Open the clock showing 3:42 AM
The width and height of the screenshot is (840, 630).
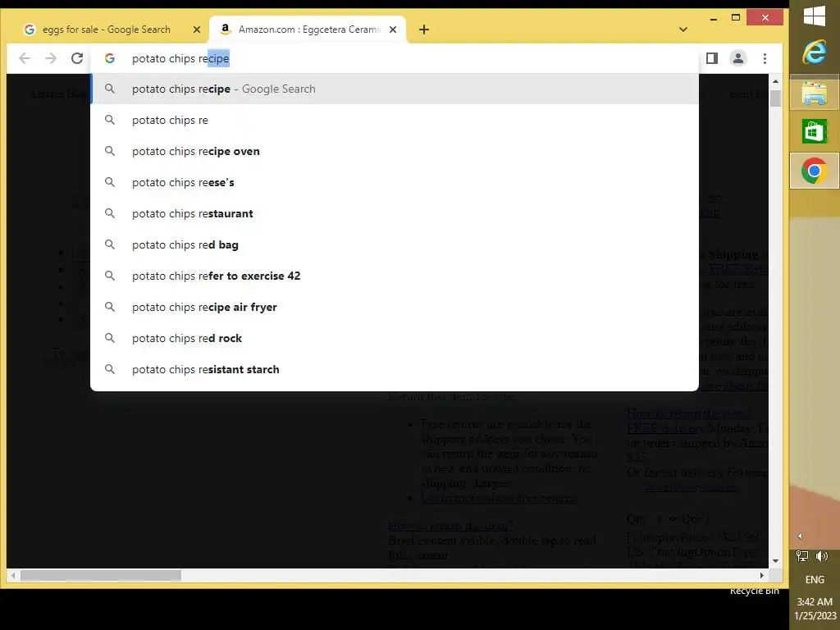815,609
